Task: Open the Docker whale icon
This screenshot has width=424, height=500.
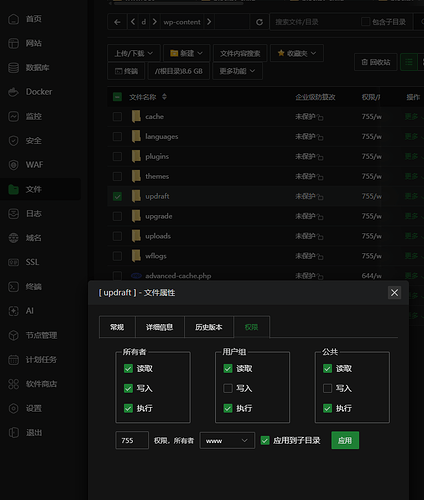Action: (13, 92)
